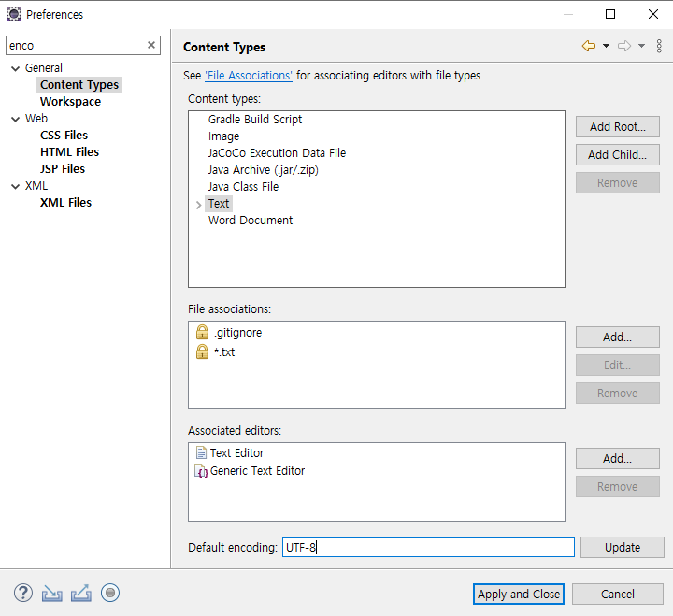Screen dimensions: 673x616
Task: Select the Web category label
Action: coord(36,118)
